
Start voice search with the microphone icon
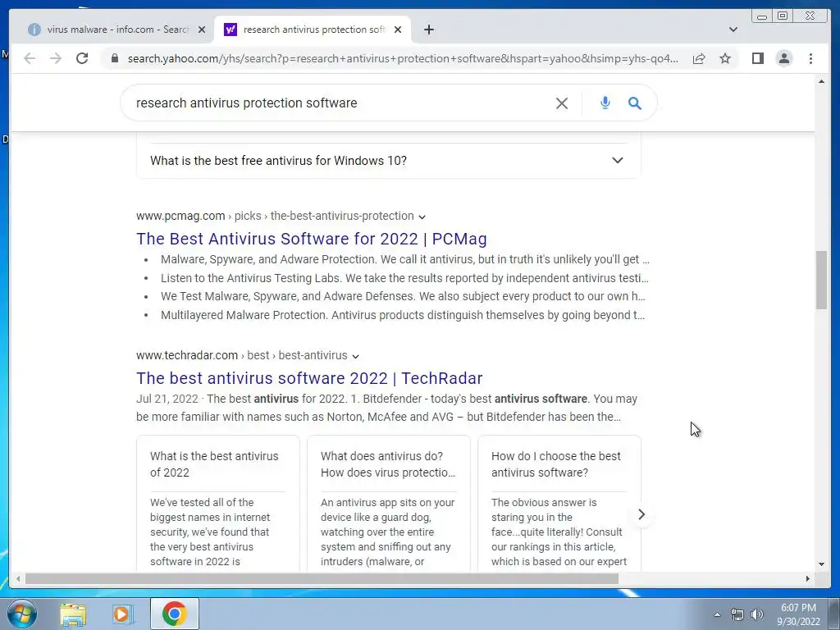(605, 103)
